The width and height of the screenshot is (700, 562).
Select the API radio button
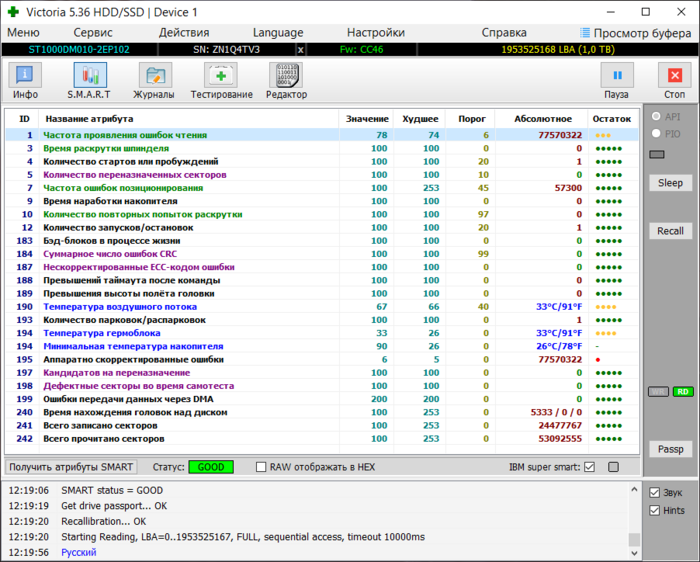656,116
